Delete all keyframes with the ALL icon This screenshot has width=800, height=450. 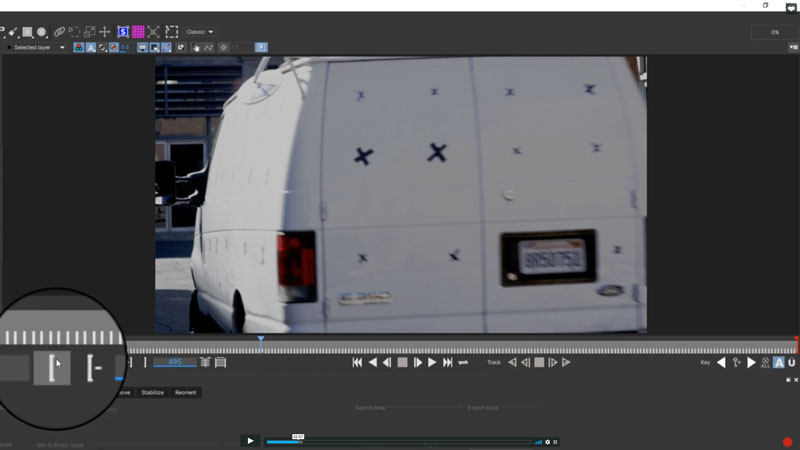[765, 362]
